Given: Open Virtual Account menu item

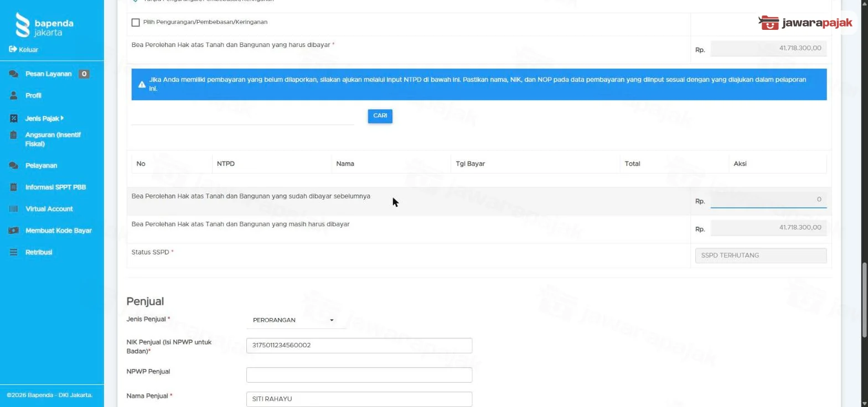Looking at the screenshot, I should (x=49, y=208).
